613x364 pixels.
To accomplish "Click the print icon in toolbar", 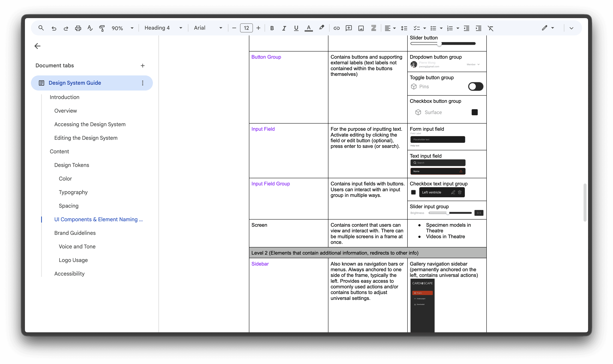I will click(x=78, y=28).
